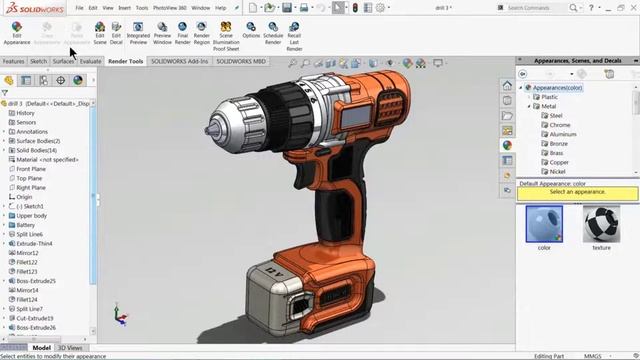Image resolution: width=640 pixels, height=360 pixels.
Task: Switch to the 3D Views tab
Action: pos(70,348)
